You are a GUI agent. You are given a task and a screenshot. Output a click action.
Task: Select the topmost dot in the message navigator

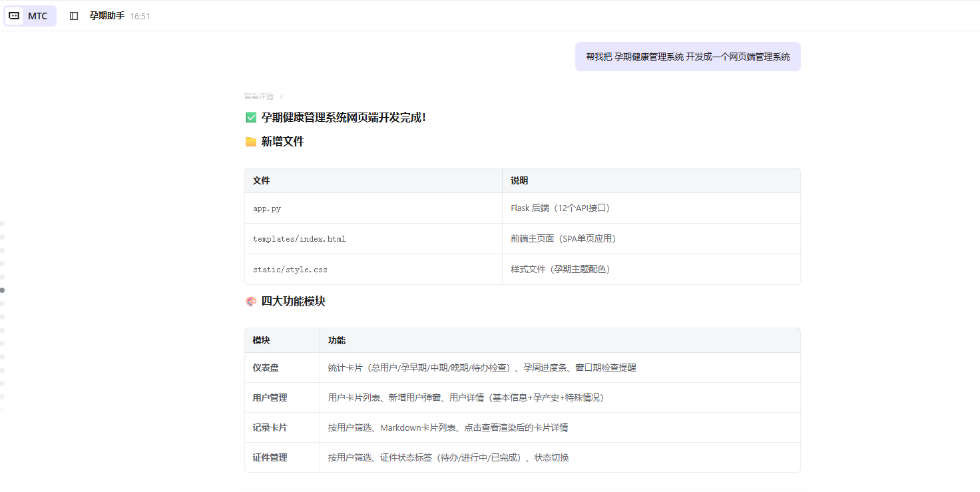[3, 224]
